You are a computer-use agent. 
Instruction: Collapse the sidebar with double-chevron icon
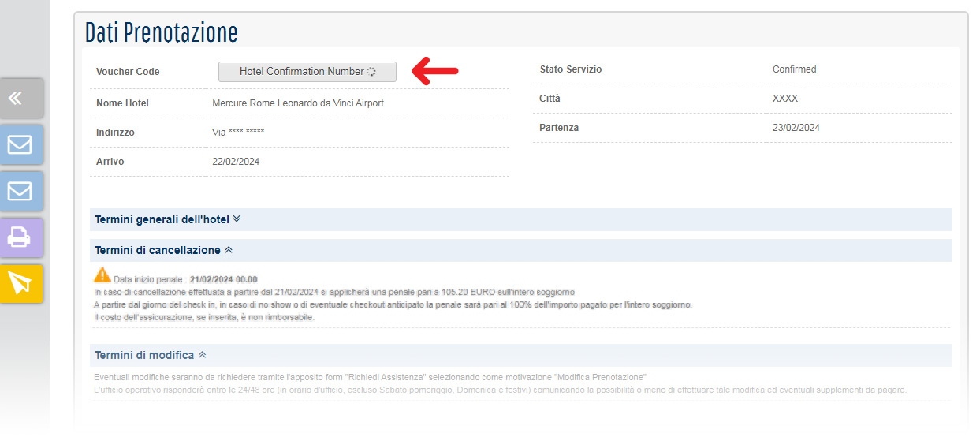tap(20, 98)
